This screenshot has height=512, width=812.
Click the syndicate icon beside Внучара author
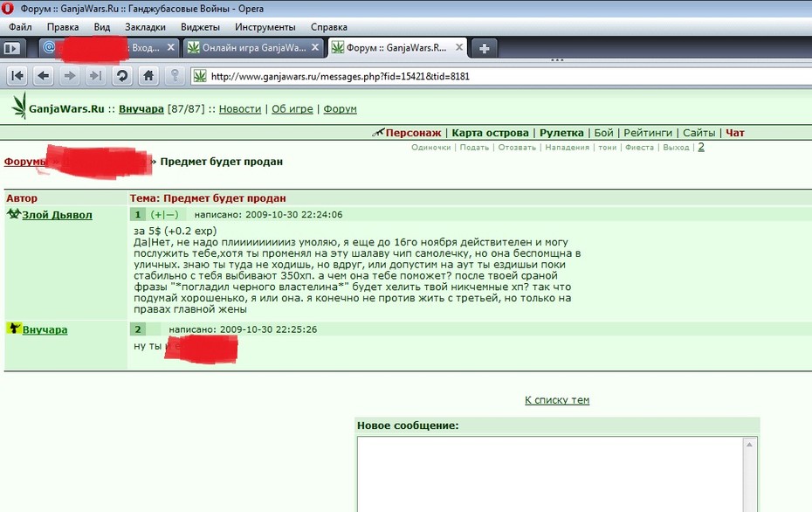[x=13, y=328]
